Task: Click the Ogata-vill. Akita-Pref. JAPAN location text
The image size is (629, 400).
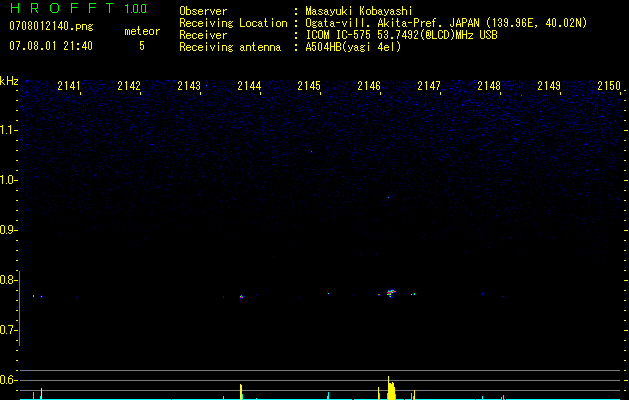Action: pyautogui.click(x=446, y=23)
